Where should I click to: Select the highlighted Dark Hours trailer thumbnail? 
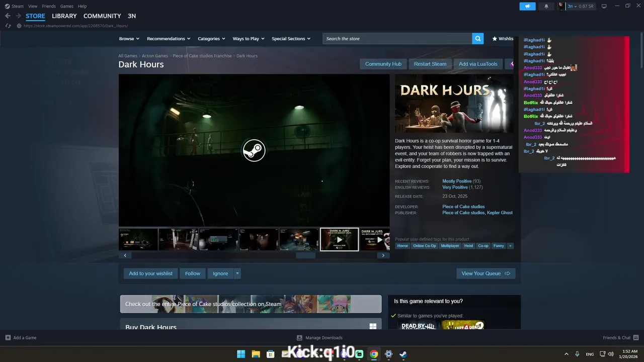point(340,239)
